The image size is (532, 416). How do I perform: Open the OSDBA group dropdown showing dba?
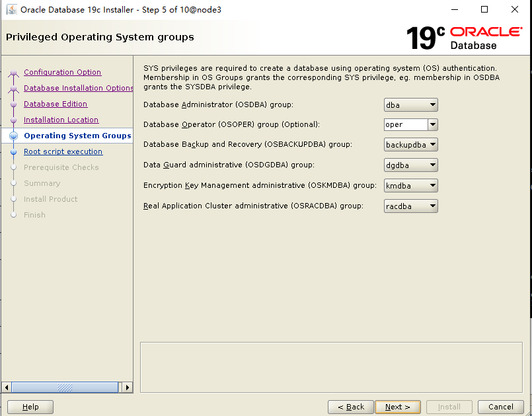pyautogui.click(x=410, y=105)
